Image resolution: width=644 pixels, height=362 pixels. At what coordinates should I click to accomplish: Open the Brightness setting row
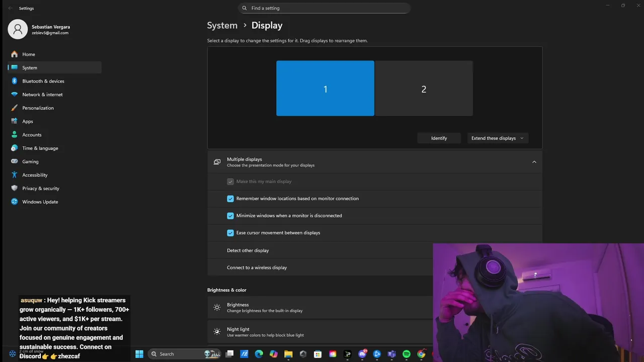pos(320,307)
